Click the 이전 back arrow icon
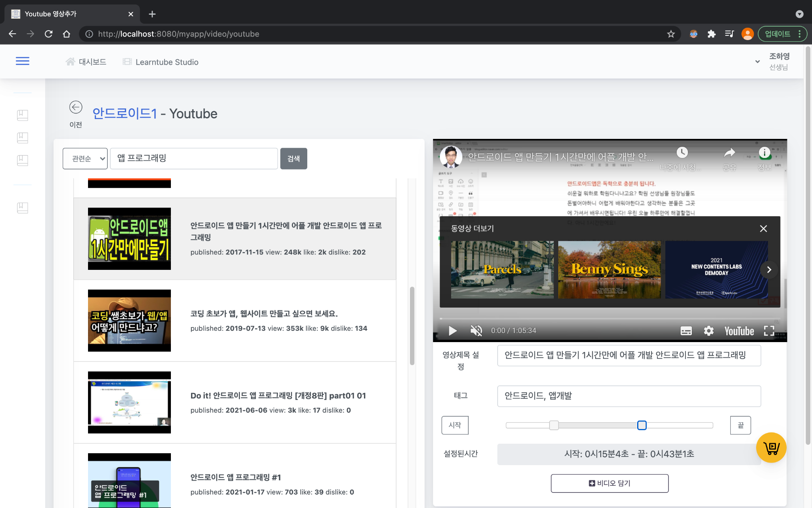812x508 pixels. click(76, 107)
